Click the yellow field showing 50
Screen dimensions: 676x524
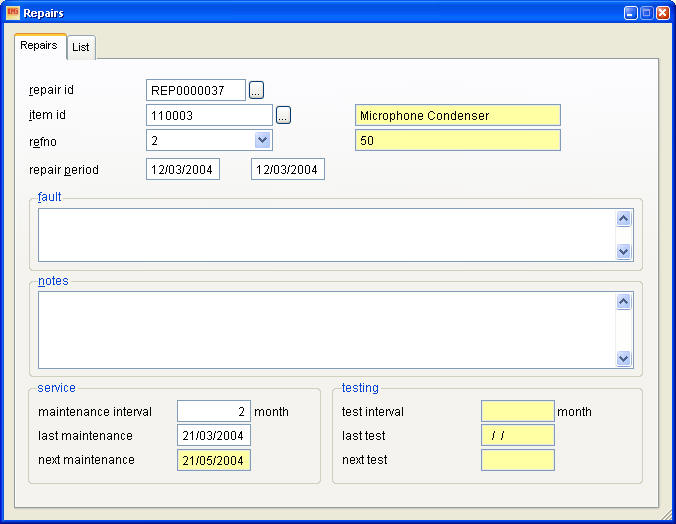[458, 140]
